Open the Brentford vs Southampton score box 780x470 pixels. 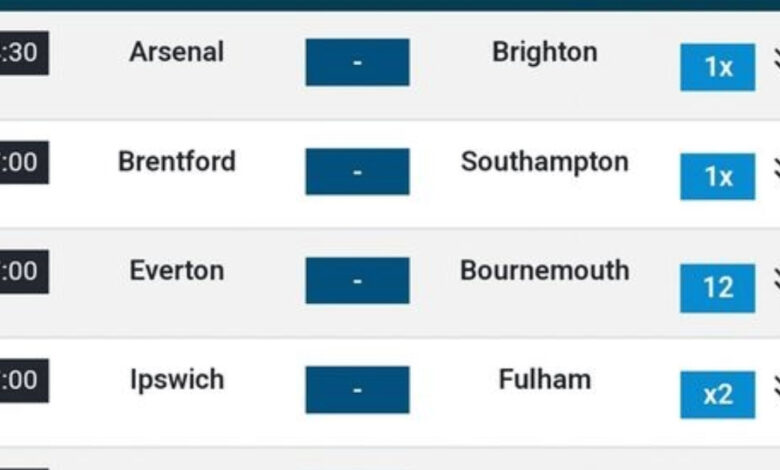click(x=358, y=172)
